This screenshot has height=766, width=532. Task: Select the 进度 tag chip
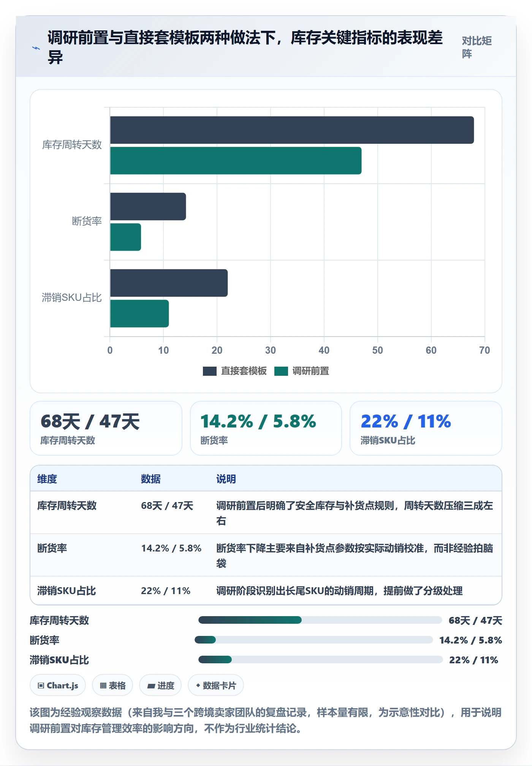pyautogui.click(x=160, y=685)
